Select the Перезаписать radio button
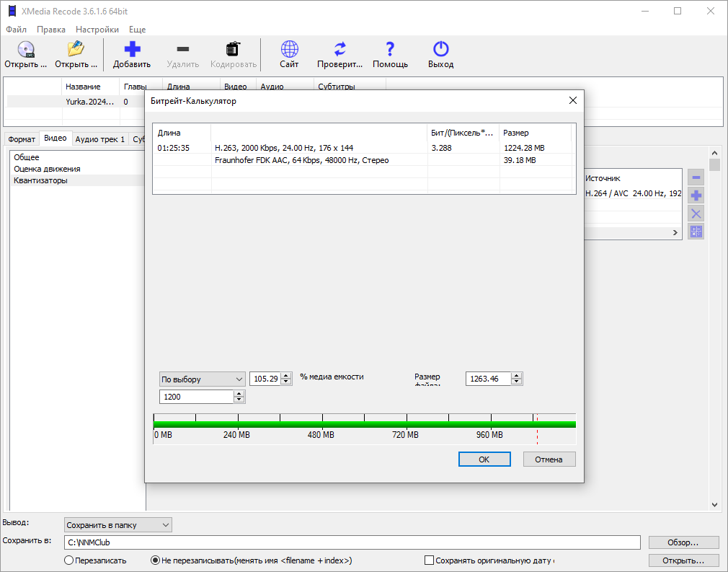 [68, 560]
